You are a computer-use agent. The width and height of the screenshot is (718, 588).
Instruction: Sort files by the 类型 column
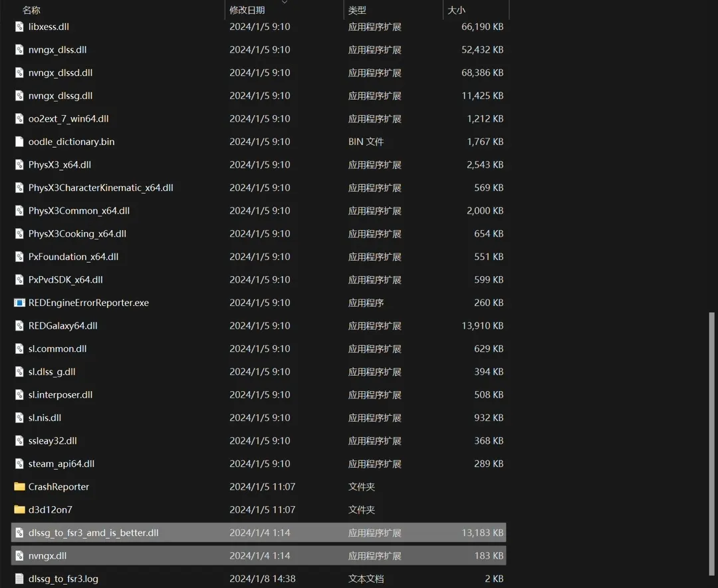click(357, 10)
